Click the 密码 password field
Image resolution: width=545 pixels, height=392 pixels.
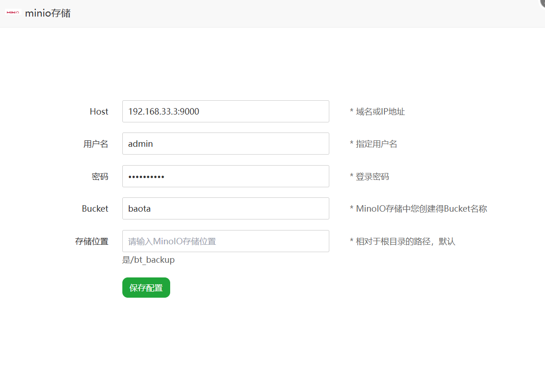225,176
